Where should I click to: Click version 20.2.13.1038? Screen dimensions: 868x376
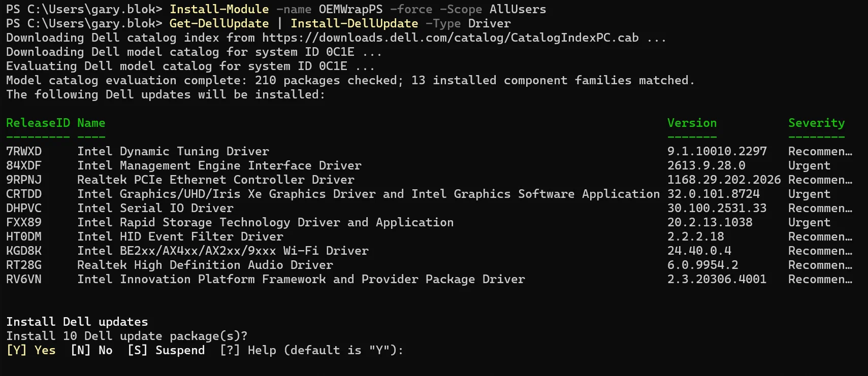pos(710,222)
